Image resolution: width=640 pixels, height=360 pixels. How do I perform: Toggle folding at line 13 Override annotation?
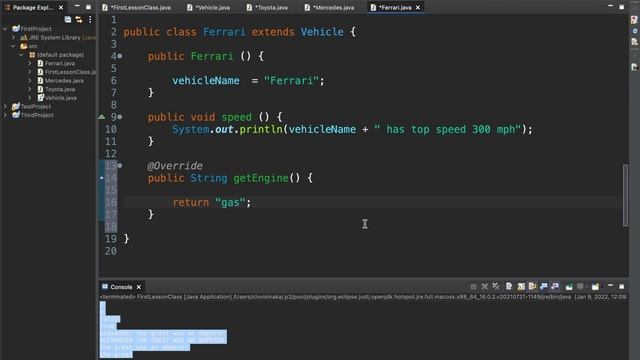tap(120, 165)
